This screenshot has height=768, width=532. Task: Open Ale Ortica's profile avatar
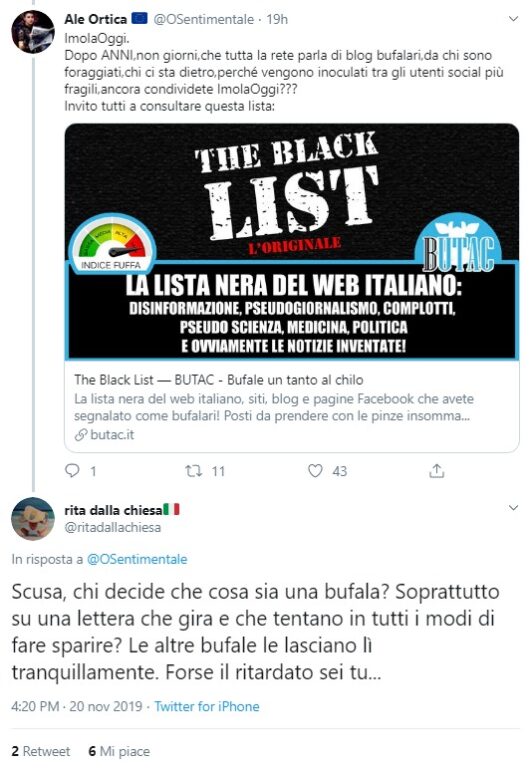coord(33,32)
